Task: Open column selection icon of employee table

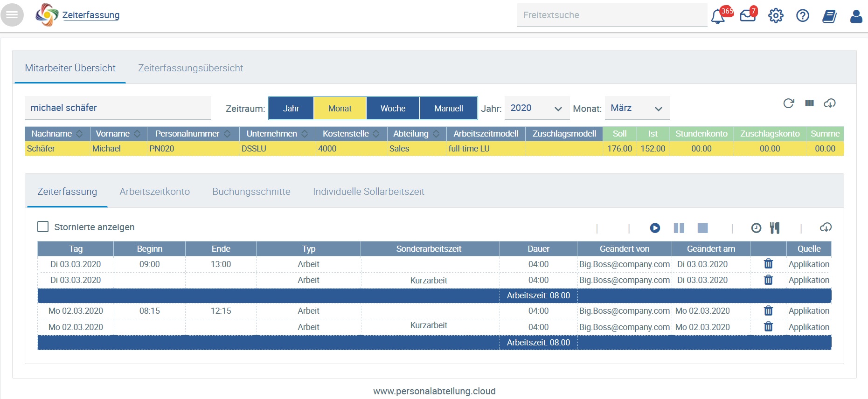Action: 809,103
